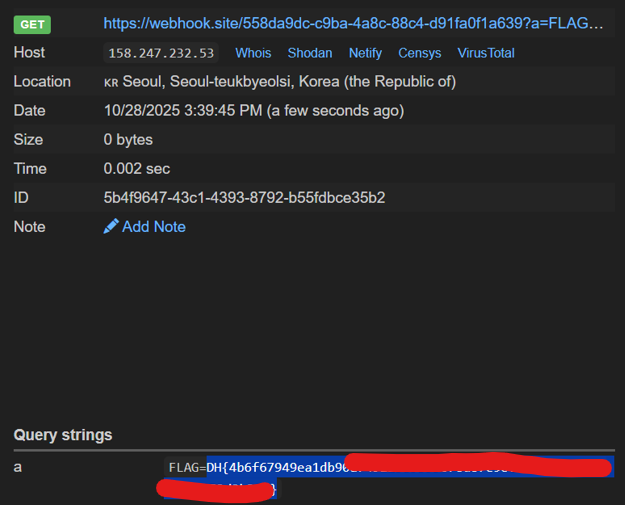Image resolution: width=625 pixels, height=505 pixels.
Task: Select the 0.002 sec time value
Action: 136,169
